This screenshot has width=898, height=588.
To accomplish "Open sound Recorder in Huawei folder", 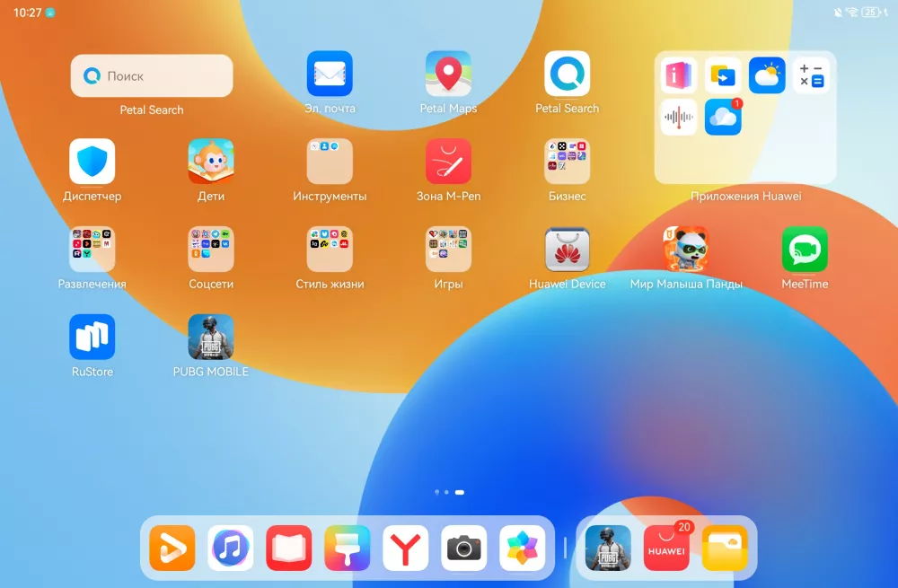I will [x=679, y=118].
